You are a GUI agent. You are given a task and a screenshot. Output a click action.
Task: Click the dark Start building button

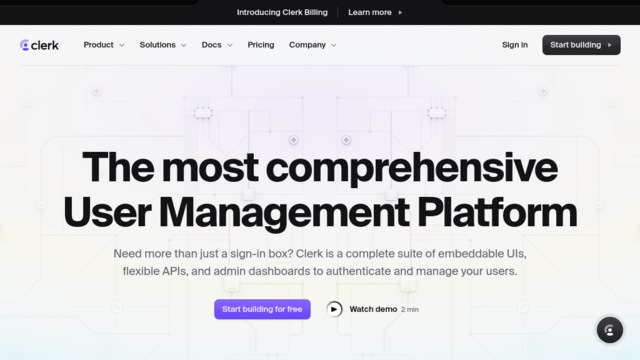point(581,45)
